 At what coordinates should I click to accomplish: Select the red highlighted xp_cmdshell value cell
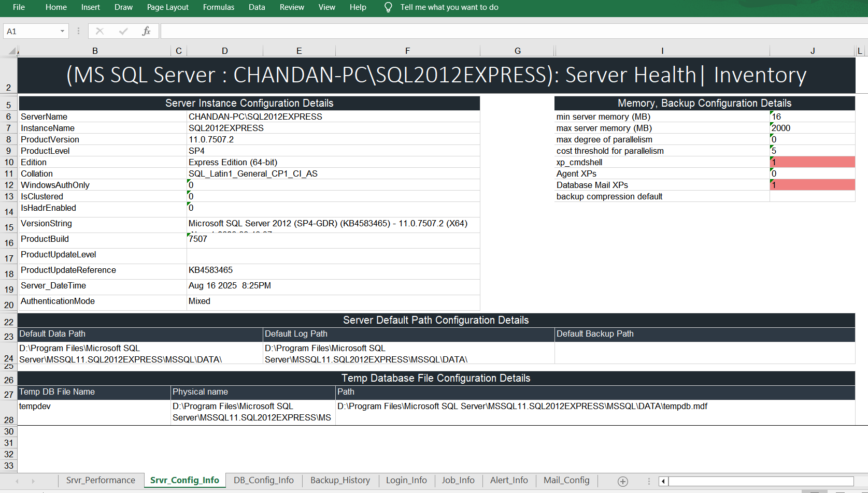pos(812,162)
